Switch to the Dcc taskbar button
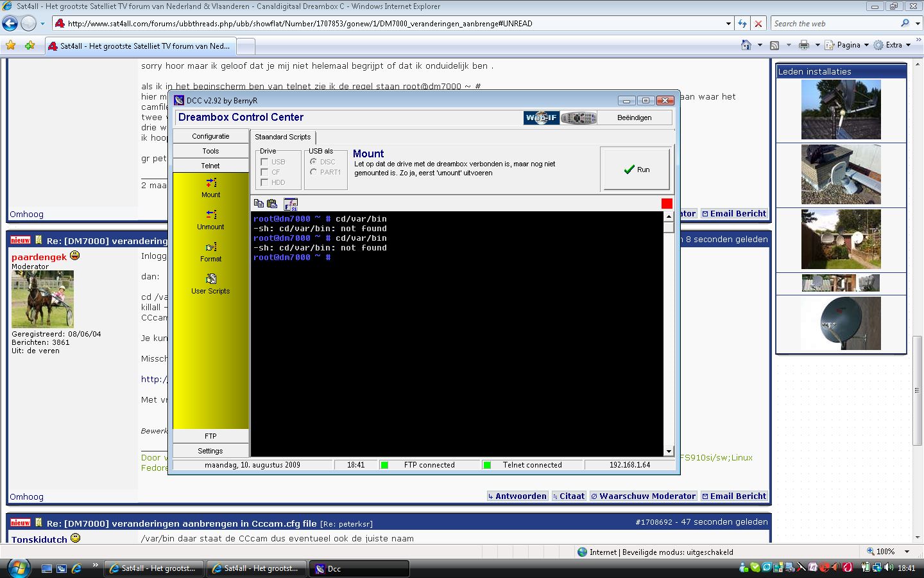The height and width of the screenshot is (578, 924). 359,568
